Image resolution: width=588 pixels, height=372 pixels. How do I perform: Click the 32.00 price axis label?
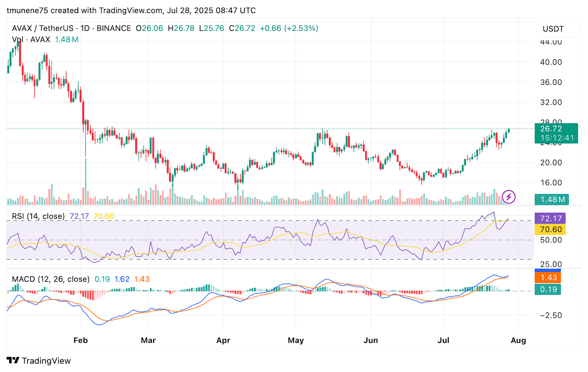(x=551, y=102)
